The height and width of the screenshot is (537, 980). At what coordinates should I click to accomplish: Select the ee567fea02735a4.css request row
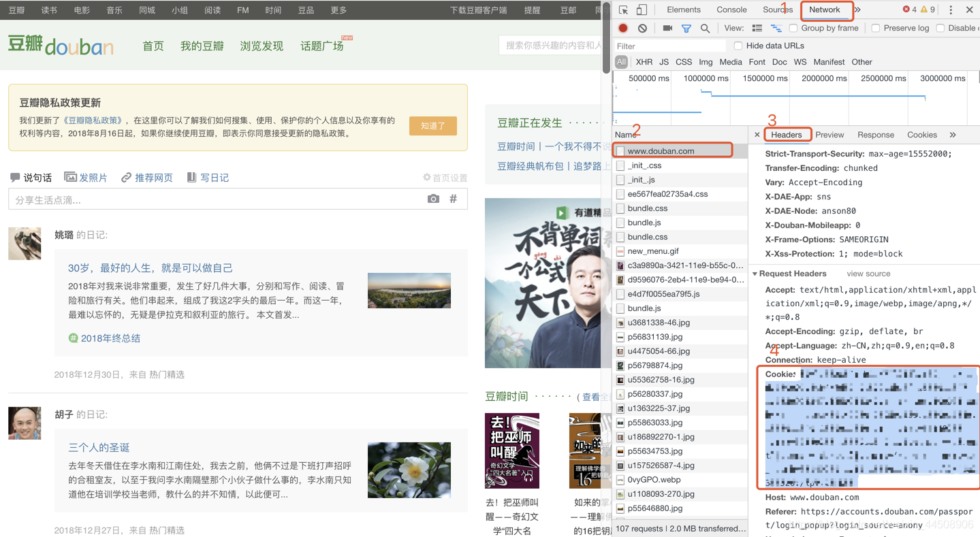(680, 194)
